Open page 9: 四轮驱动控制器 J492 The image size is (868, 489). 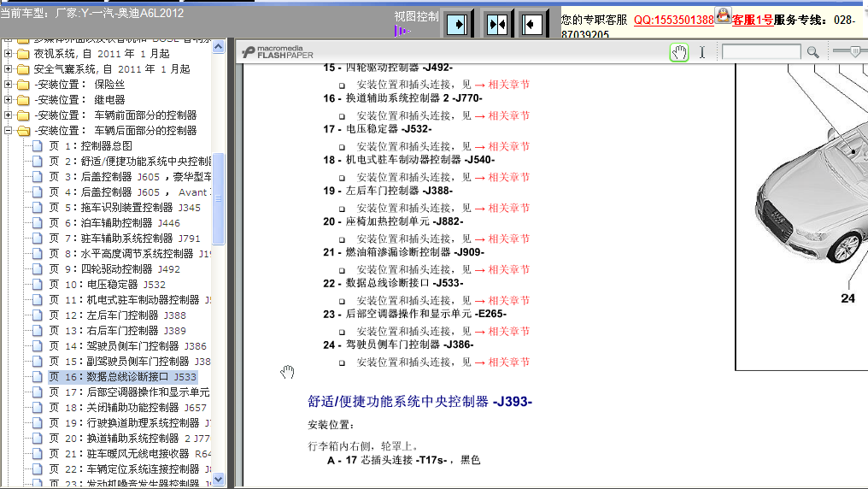click(114, 268)
